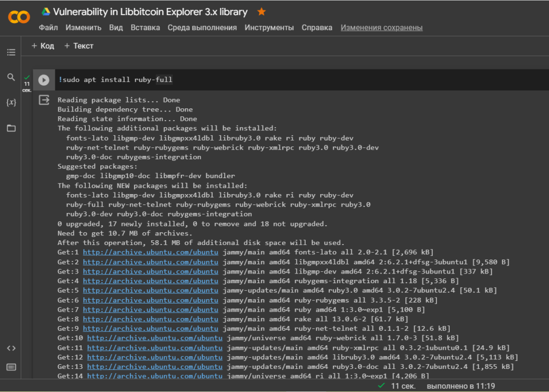Open the Get:8 rake archive link
Image resolution: width=549 pixels, height=392 pixels.
pyautogui.click(x=151, y=319)
